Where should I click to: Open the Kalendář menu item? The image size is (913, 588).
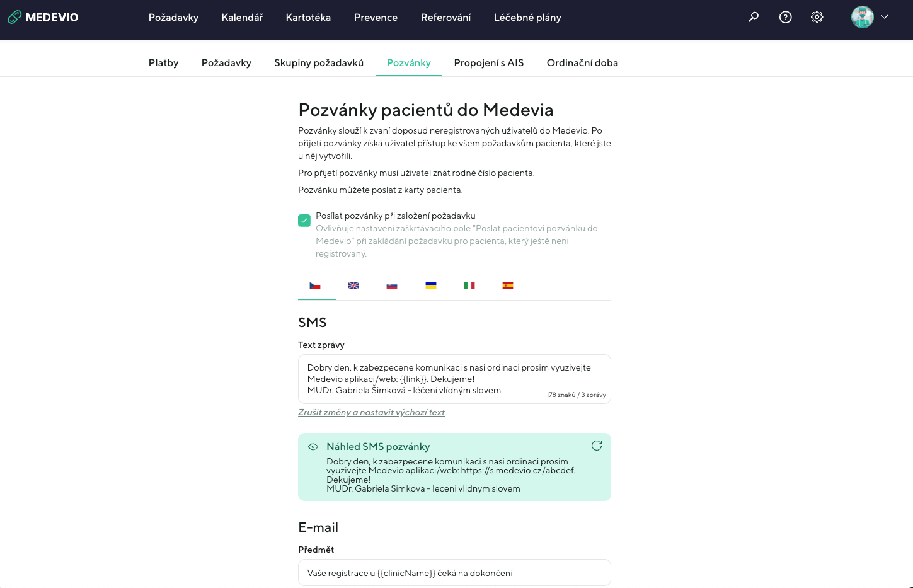point(242,18)
